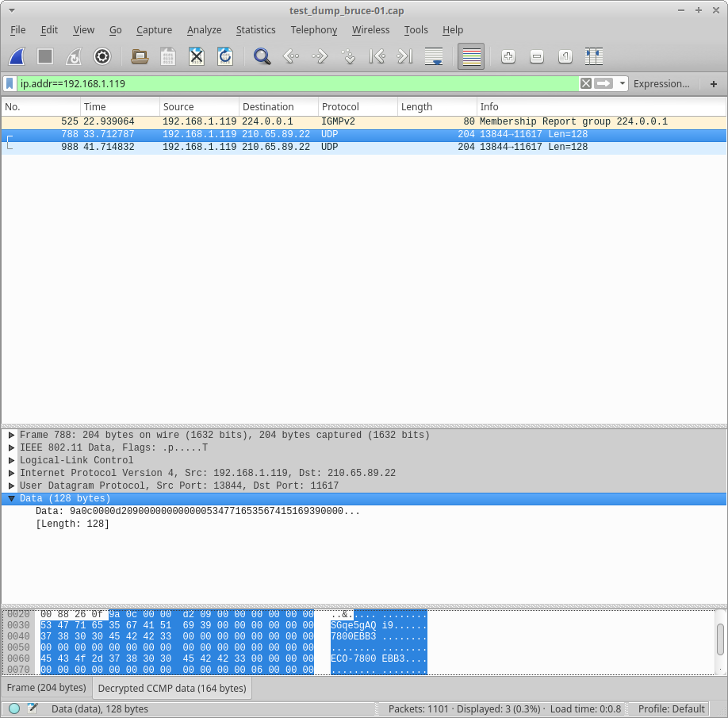Sort packets by the No. column
This screenshot has width=728, height=718.
click(41, 107)
